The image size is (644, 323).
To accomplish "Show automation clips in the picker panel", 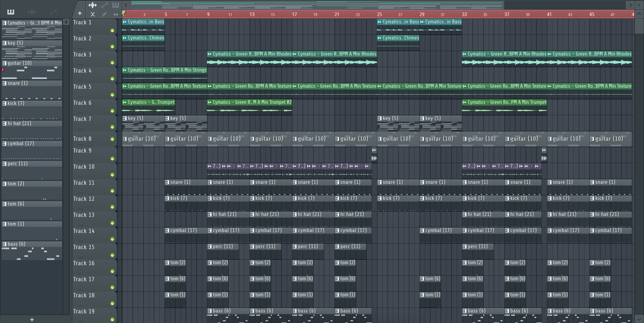I will coord(53,12).
